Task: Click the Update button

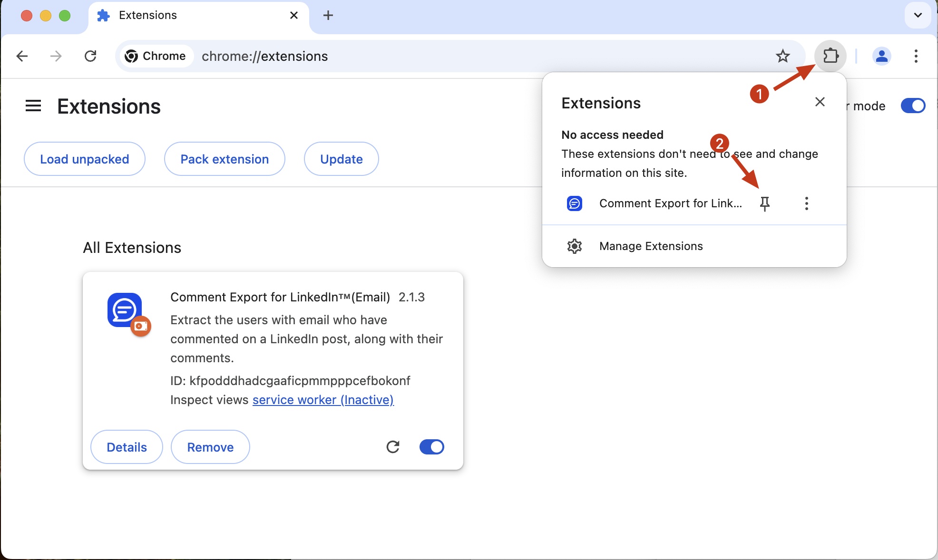Action: tap(342, 159)
